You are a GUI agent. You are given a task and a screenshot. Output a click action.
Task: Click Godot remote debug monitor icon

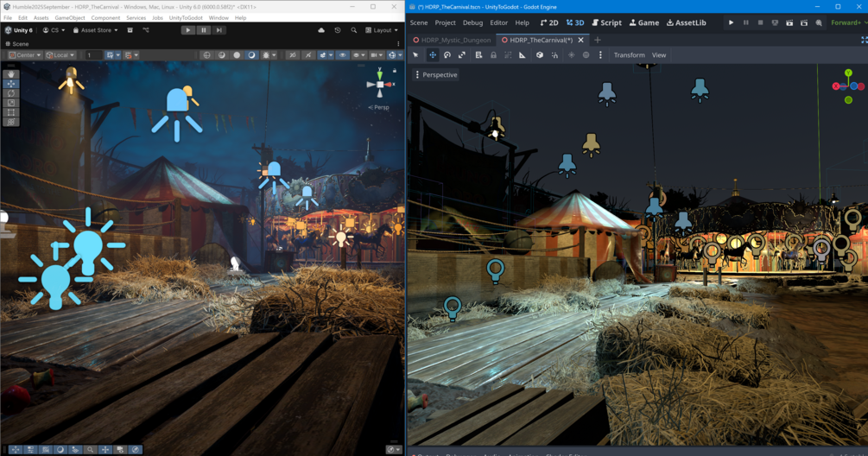(x=775, y=22)
